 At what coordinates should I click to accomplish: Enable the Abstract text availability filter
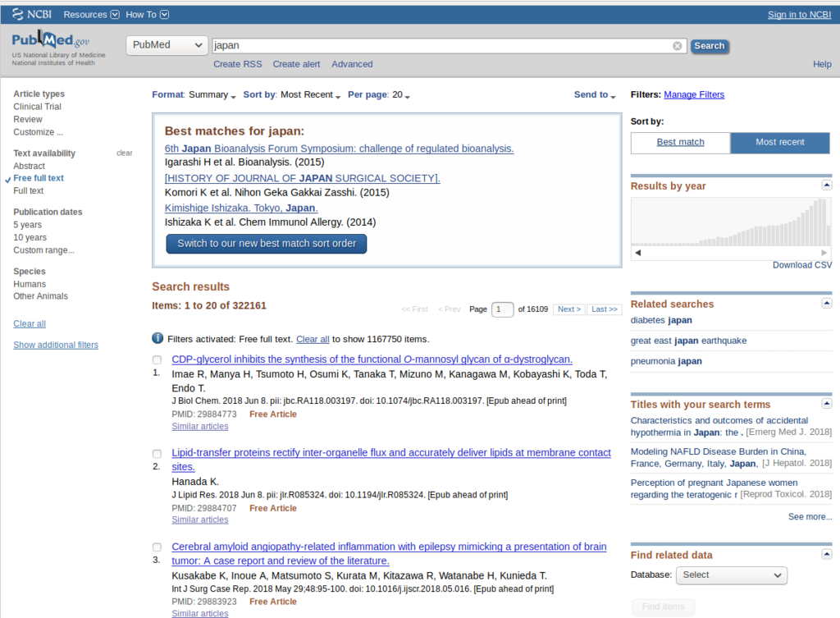click(29, 166)
